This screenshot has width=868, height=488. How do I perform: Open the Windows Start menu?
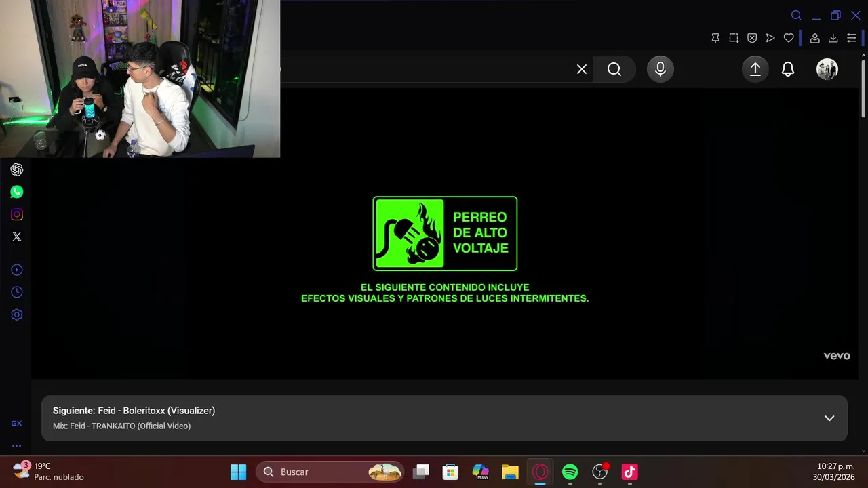click(239, 472)
